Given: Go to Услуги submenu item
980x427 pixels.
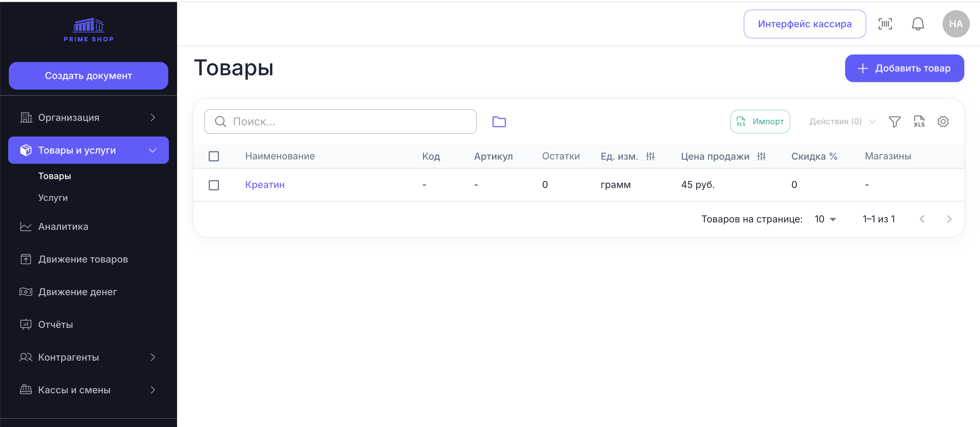Looking at the screenshot, I should [53, 198].
